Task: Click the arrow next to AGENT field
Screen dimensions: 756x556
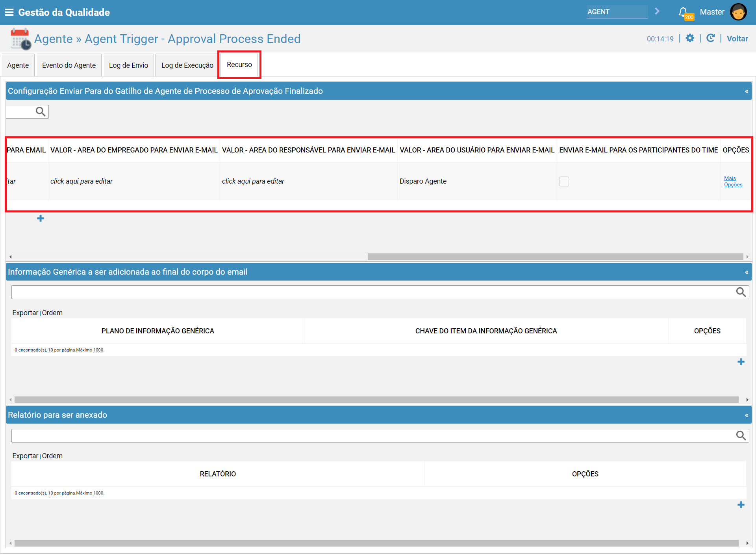Action: [x=657, y=11]
